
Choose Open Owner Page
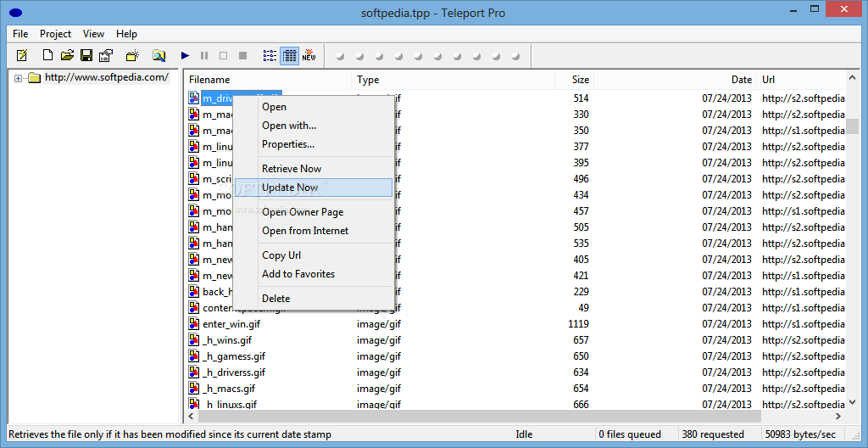(x=314, y=212)
